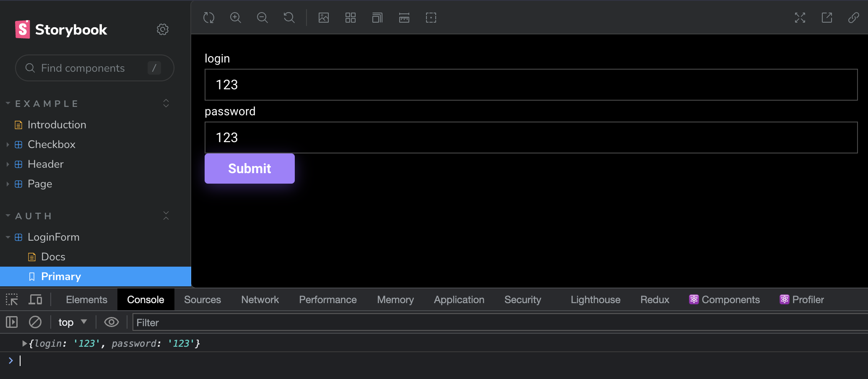Switch to the Network tab
This screenshot has width=868, height=379.
[x=260, y=300]
